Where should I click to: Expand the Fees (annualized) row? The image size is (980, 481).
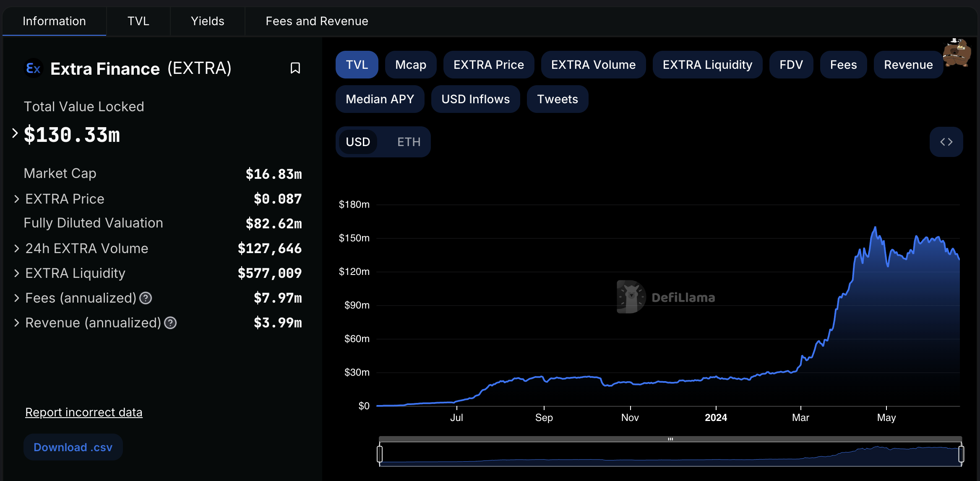click(17, 298)
